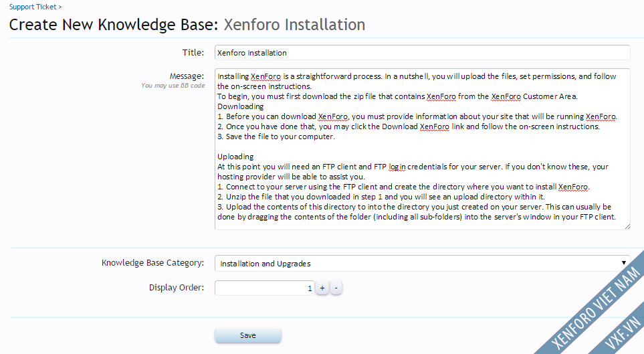Image resolution: width=644 pixels, height=354 pixels.
Task: Select the "Knowledge Base Category:" label
Action: click(152, 263)
